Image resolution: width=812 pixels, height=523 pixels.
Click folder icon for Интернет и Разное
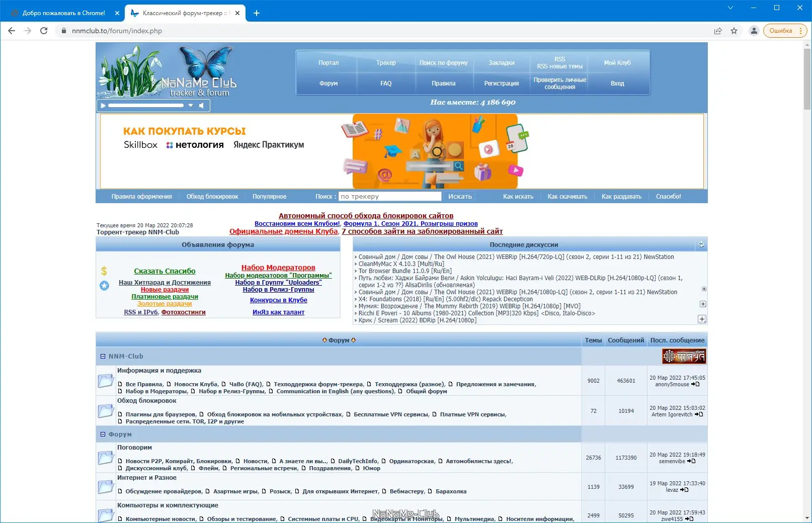[x=106, y=487]
